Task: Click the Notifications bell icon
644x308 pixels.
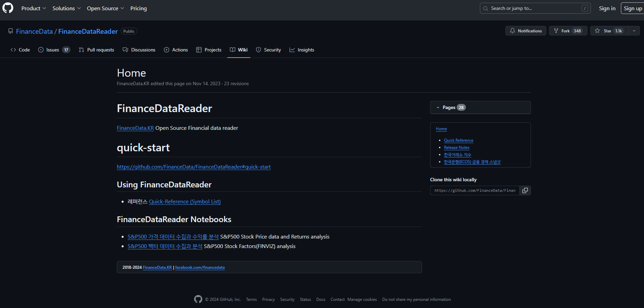Action: click(513, 31)
